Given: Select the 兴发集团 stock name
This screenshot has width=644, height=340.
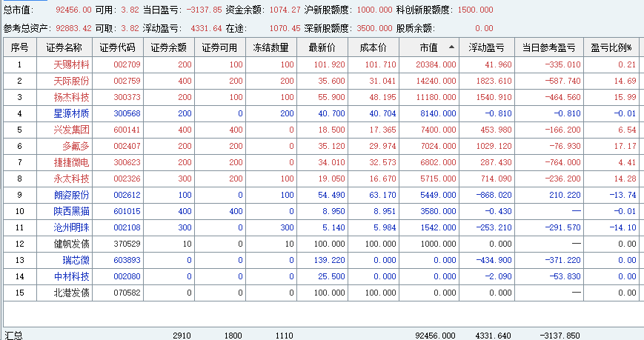Looking at the screenshot, I should coord(71,130).
